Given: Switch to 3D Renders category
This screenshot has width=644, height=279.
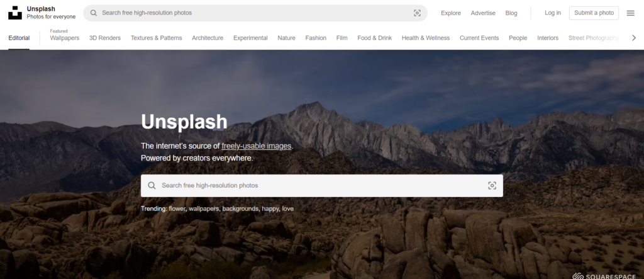Looking at the screenshot, I should pos(105,38).
